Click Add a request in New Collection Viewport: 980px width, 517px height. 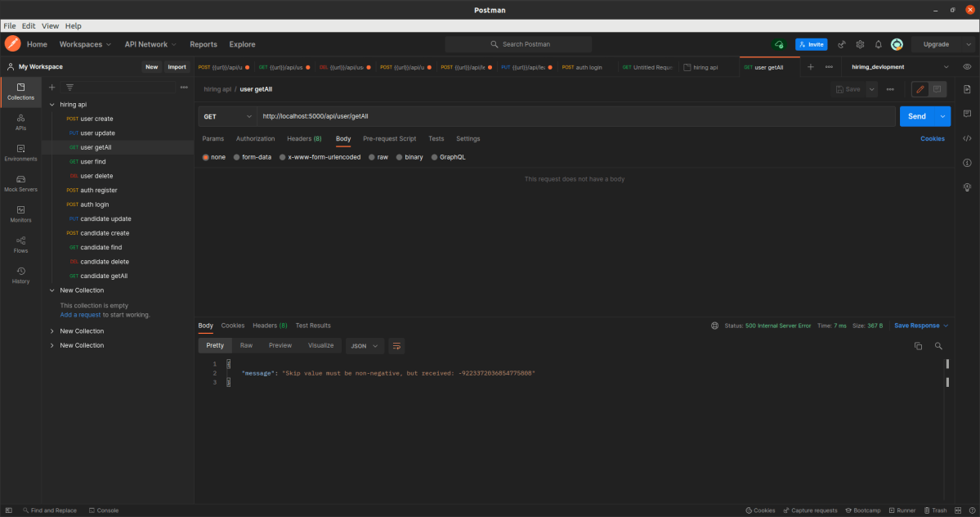(80, 314)
